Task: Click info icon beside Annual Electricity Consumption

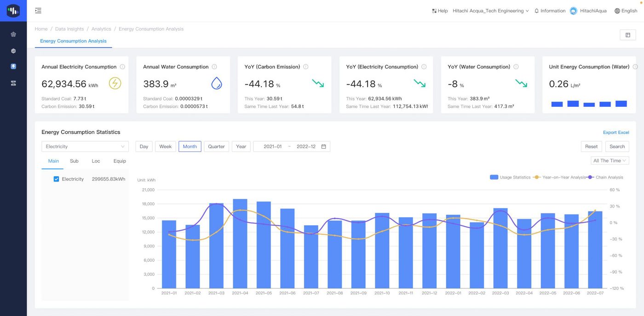Action: (x=122, y=67)
